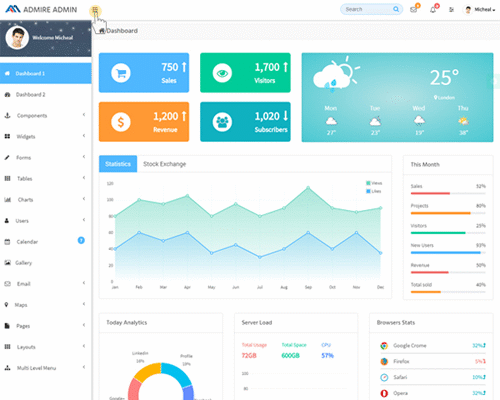Switch to the Stock Exchange tab
The height and width of the screenshot is (400, 500).
pyautogui.click(x=165, y=164)
